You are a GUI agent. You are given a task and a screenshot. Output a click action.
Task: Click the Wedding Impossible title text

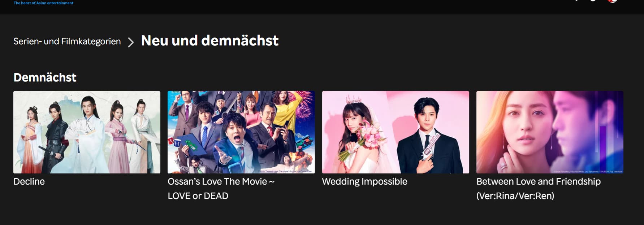364,181
